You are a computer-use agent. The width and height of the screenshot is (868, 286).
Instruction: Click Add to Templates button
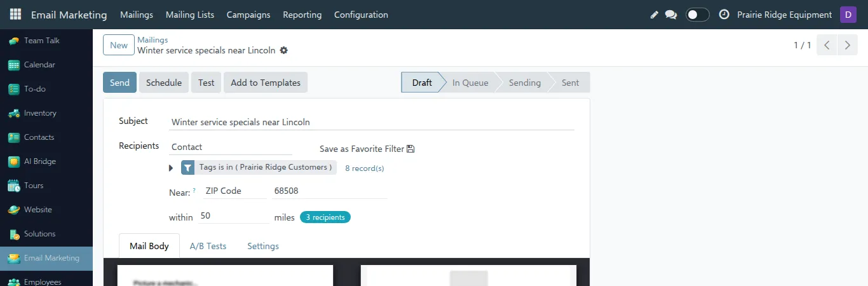click(x=266, y=83)
